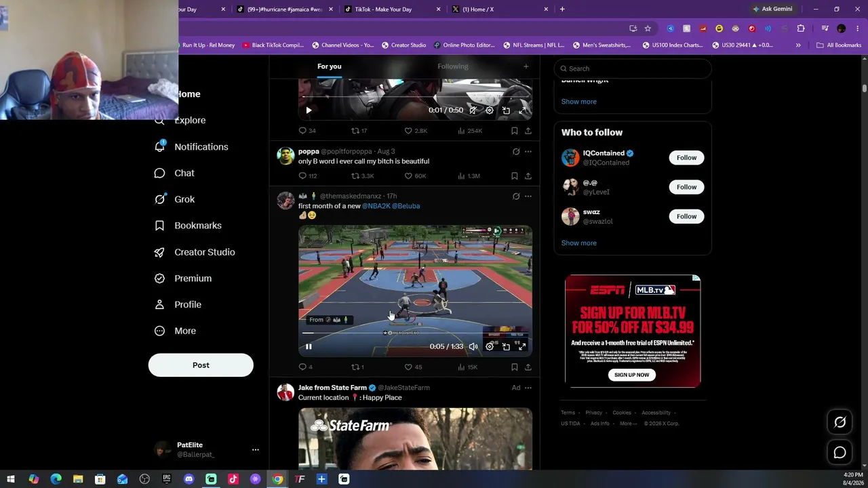
Task: Open Discord from the taskbar
Action: pyautogui.click(x=189, y=479)
